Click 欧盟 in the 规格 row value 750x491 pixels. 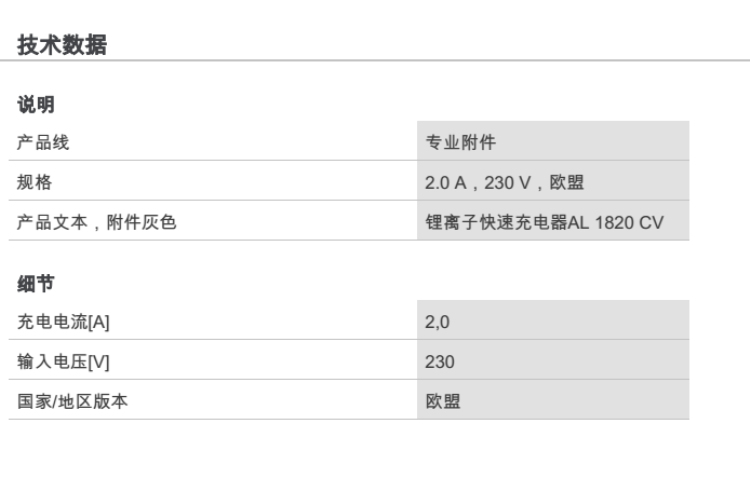567,182
